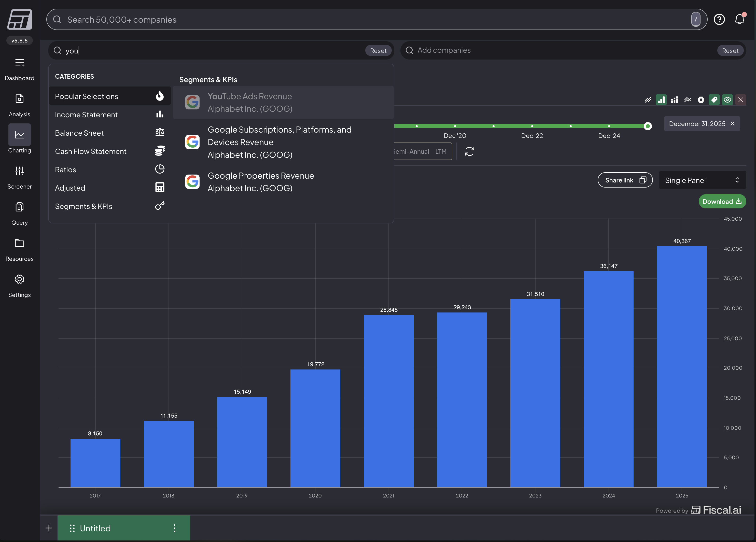Open chart series settings gear

pos(701,99)
